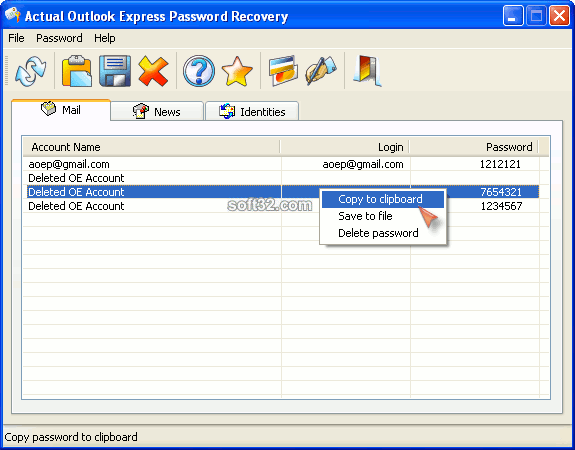Click the hand with pen register icon
Image resolution: width=575 pixels, height=450 pixels.
tap(321, 71)
